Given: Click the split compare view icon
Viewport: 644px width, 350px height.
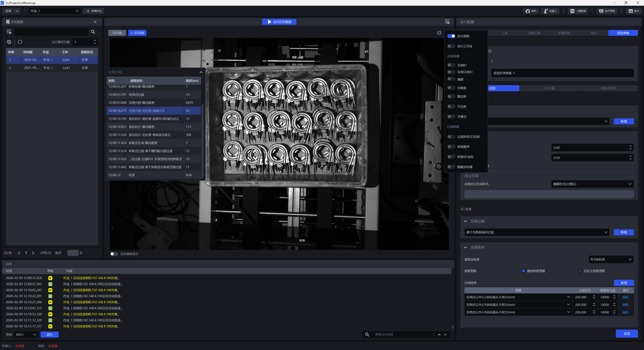Looking at the screenshot, I should [x=439, y=33].
